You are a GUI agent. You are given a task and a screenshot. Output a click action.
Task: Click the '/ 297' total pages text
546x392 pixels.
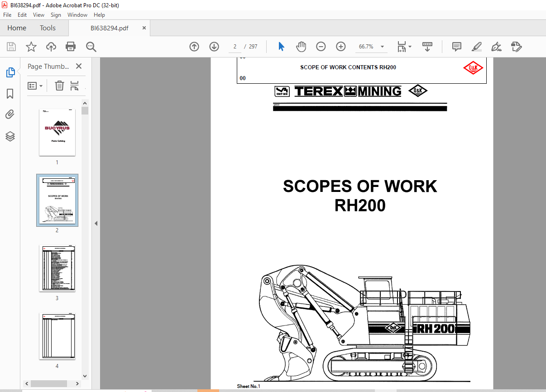pos(250,47)
